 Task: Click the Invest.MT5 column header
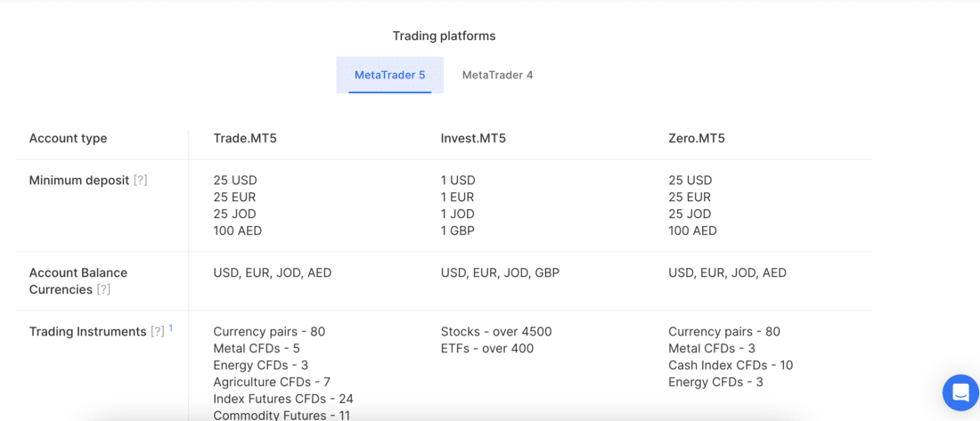pos(473,139)
